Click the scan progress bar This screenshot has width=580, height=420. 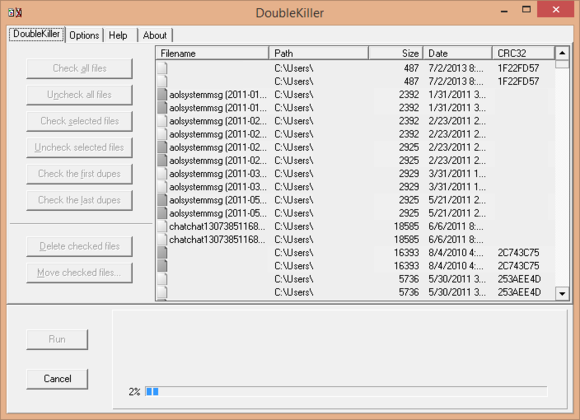pos(346,392)
